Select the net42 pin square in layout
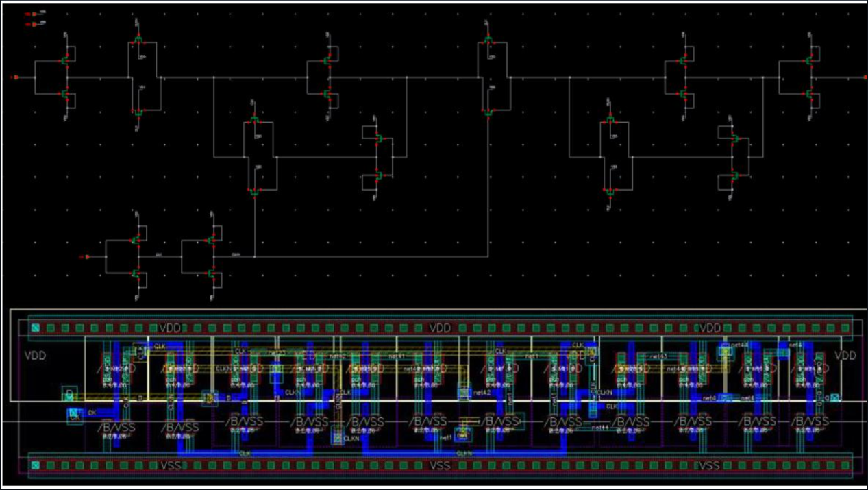This screenshot has height=490, width=868. click(463, 393)
